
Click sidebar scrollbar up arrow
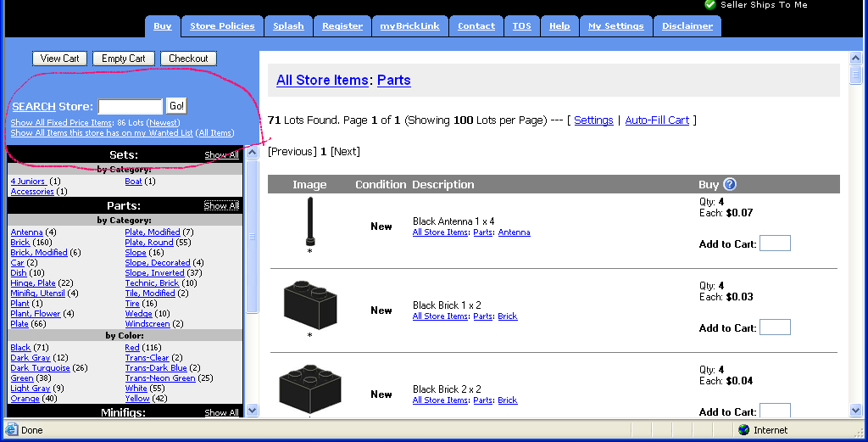252,152
